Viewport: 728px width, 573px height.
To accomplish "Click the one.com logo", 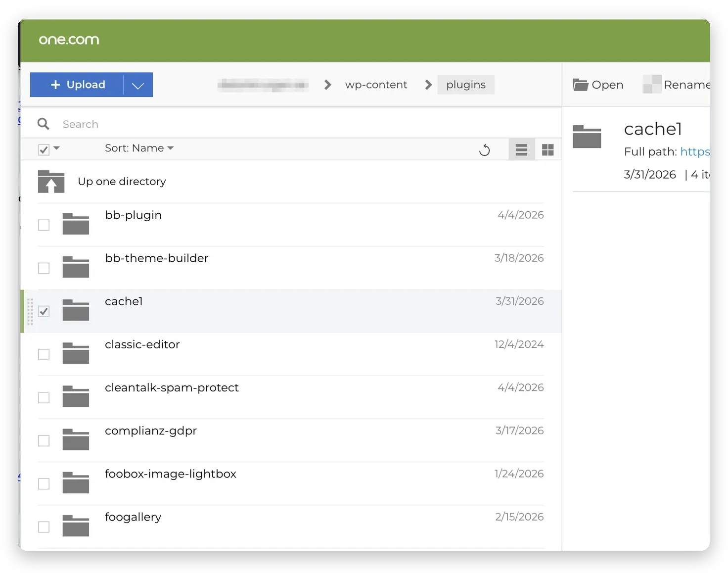I will click(x=69, y=40).
